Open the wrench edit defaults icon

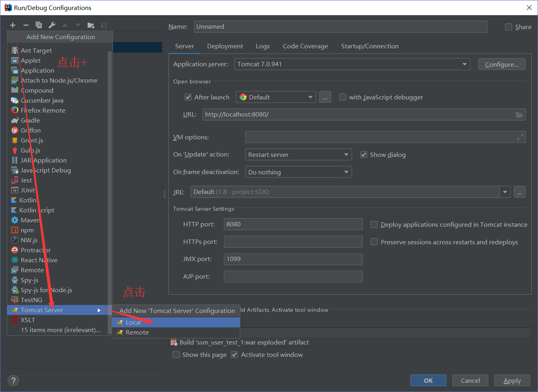(x=52, y=25)
